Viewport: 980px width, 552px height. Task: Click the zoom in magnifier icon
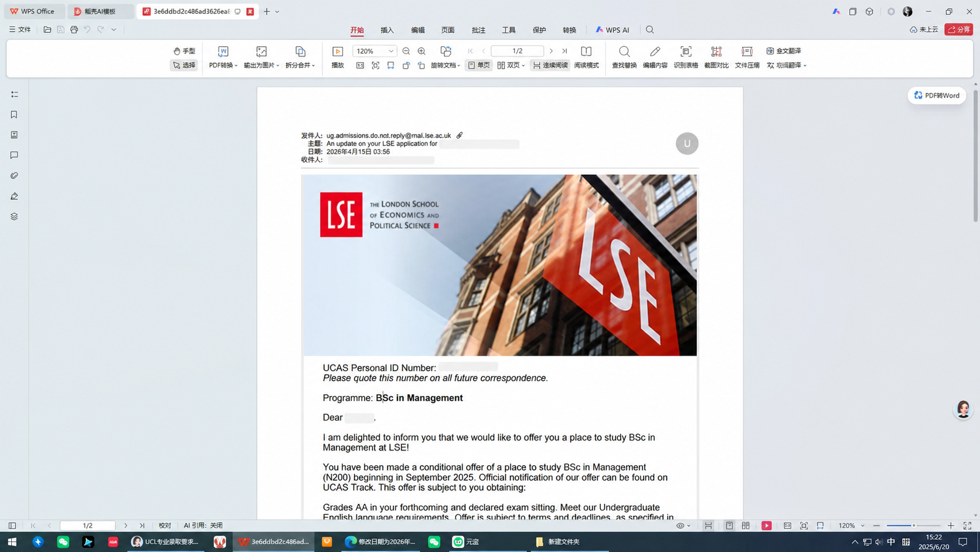[421, 51]
